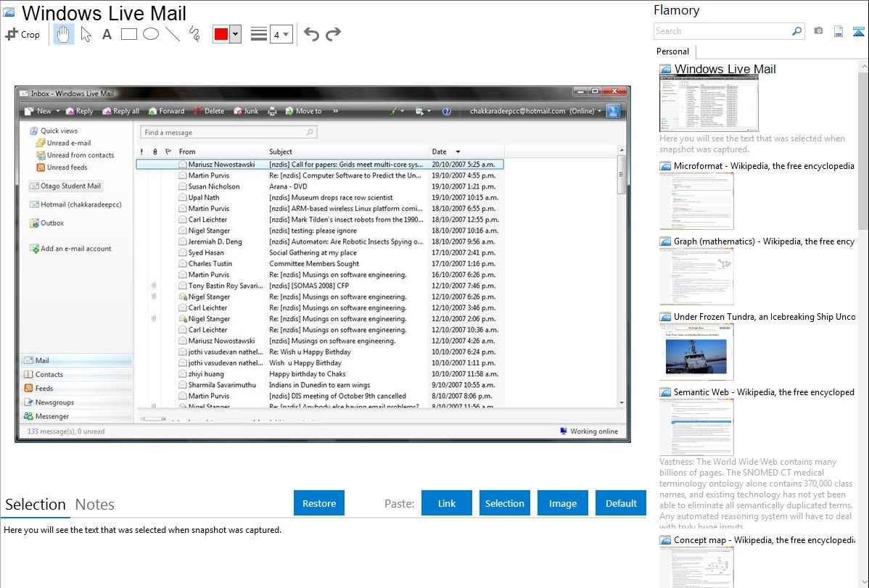Click Delete in the mail toolbar
869x588 pixels.
click(209, 111)
